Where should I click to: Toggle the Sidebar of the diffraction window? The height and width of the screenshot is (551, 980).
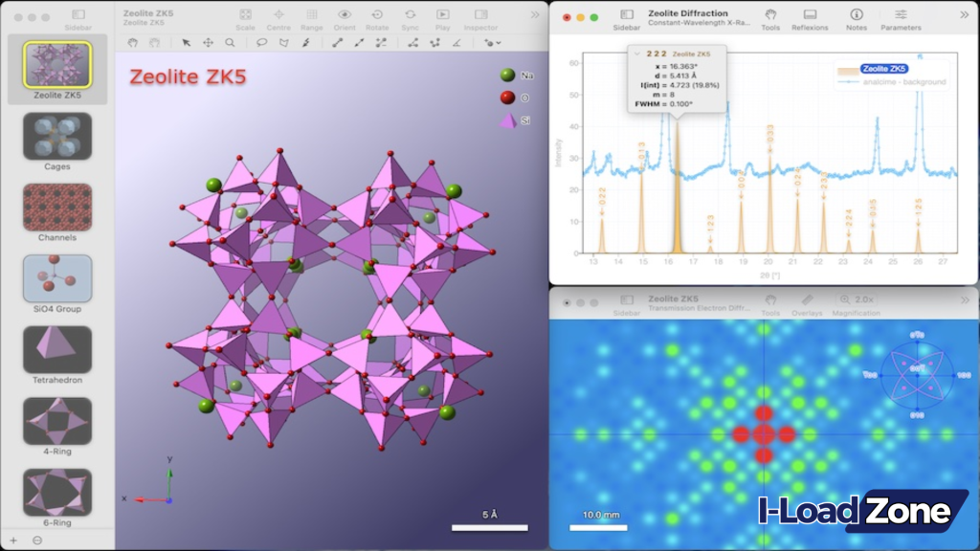pos(626,14)
